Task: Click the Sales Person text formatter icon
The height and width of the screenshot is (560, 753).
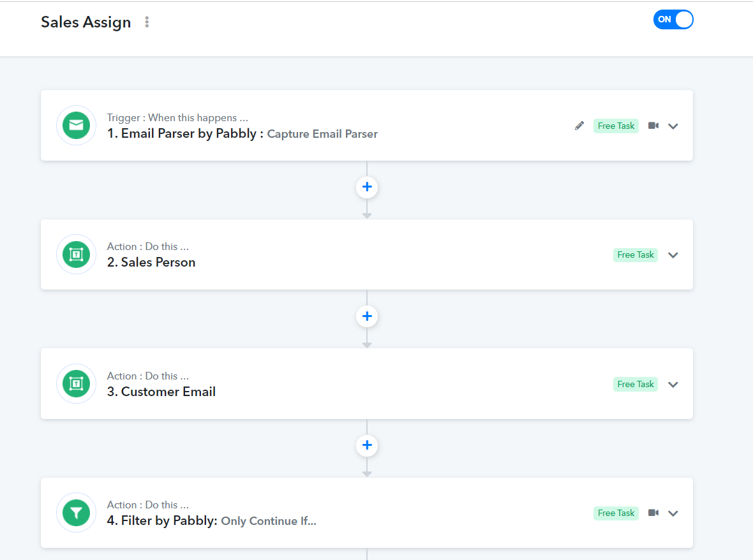Action: coord(76,254)
